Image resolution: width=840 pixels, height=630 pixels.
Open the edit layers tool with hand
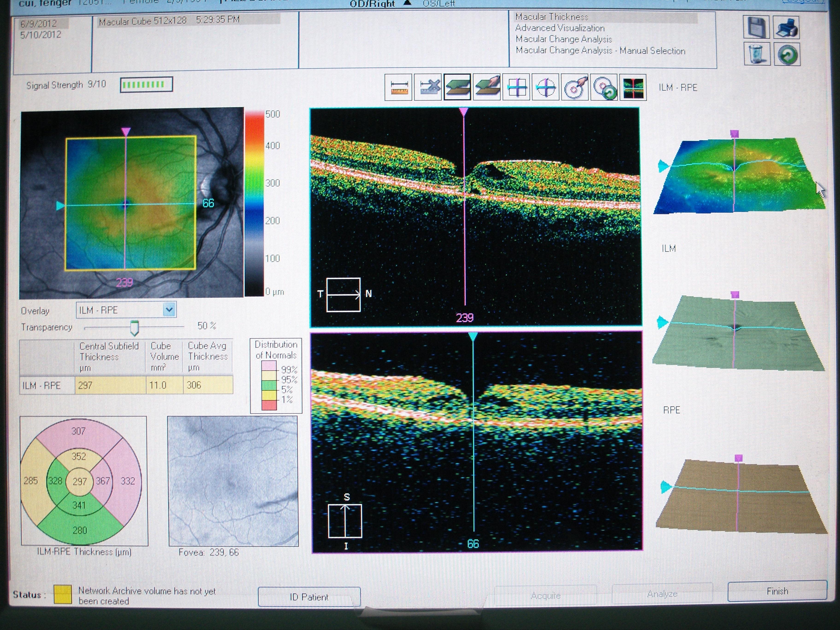click(487, 87)
